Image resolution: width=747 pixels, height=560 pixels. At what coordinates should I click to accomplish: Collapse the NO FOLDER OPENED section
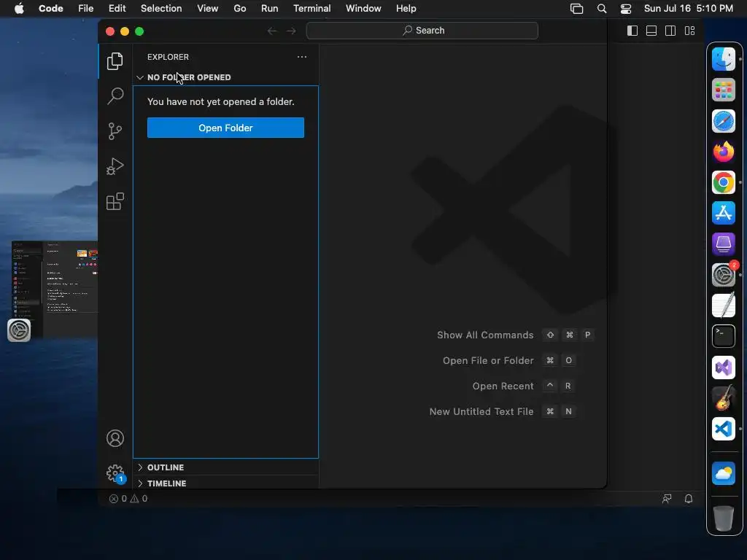226,77
